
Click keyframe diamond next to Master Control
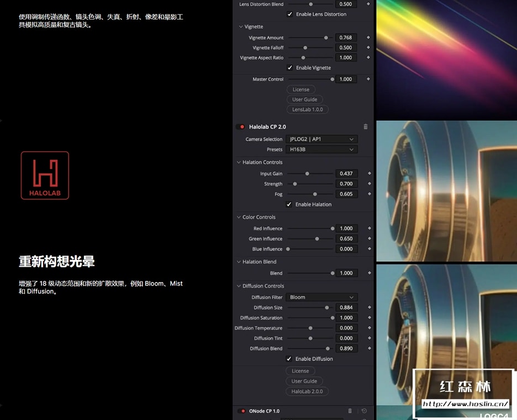[368, 79]
